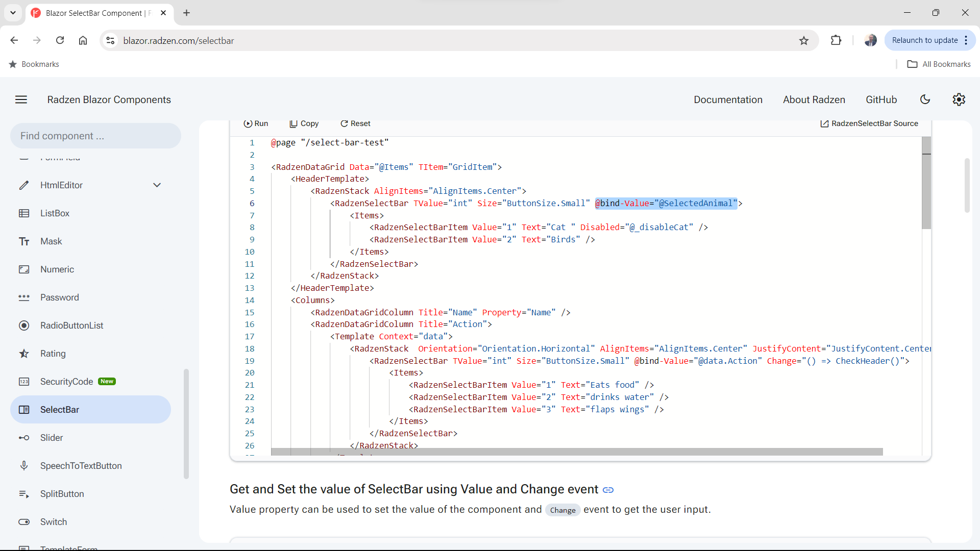Reset the code editor
Viewport: 980px width, 551px height.
[355, 123]
